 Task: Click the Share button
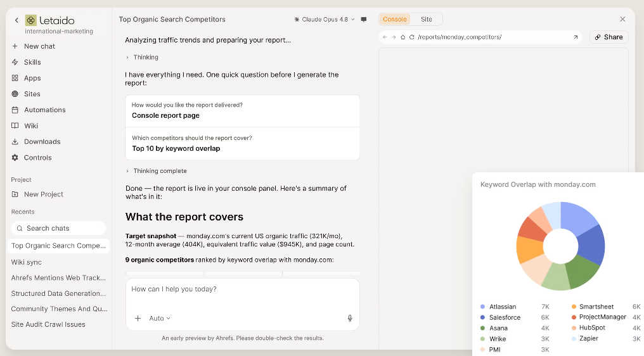(609, 37)
